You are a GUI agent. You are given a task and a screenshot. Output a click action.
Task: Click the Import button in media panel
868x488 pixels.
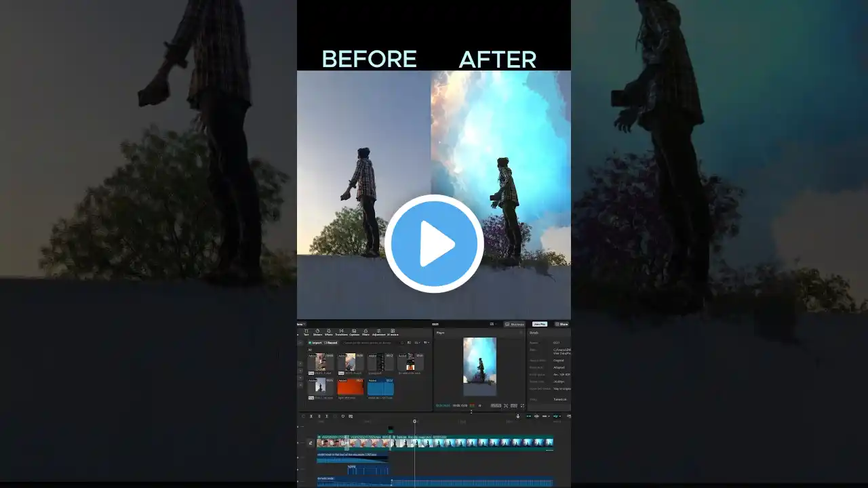pyautogui.click(x=315, y=342)
